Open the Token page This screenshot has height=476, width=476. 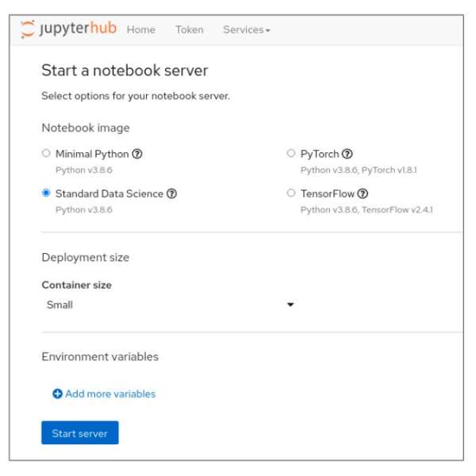(x=189, y=29)
